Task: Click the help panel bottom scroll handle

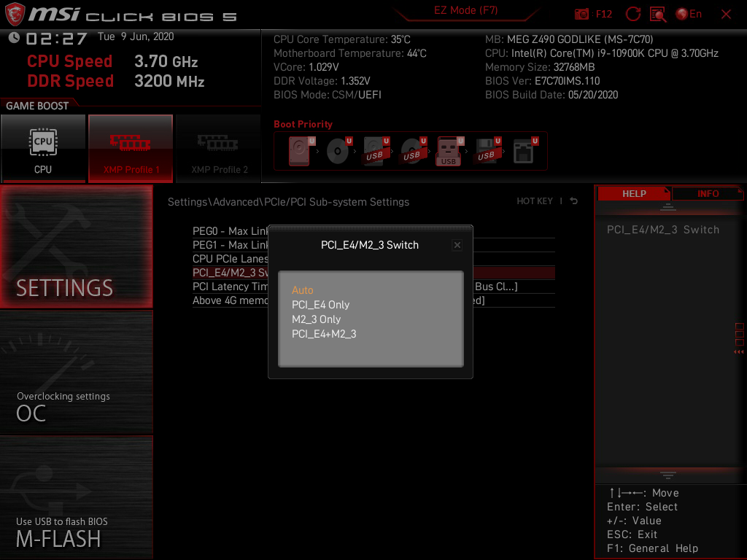Action: (668, 475)
